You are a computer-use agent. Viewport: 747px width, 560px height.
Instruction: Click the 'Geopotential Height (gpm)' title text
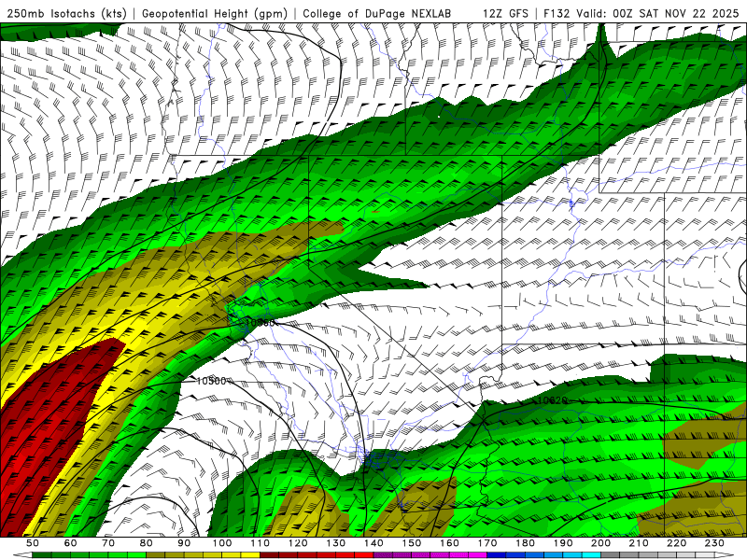(x=215, y=13)
